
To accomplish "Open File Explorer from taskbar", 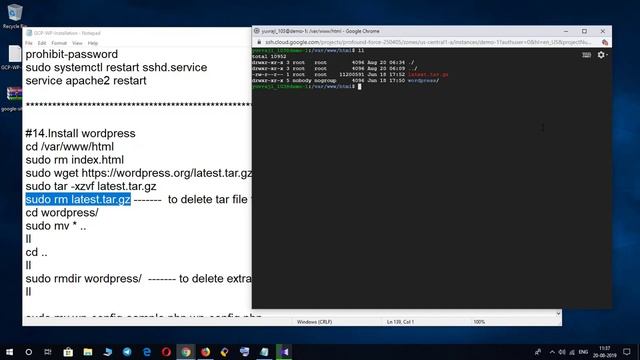I will (88, 352).
